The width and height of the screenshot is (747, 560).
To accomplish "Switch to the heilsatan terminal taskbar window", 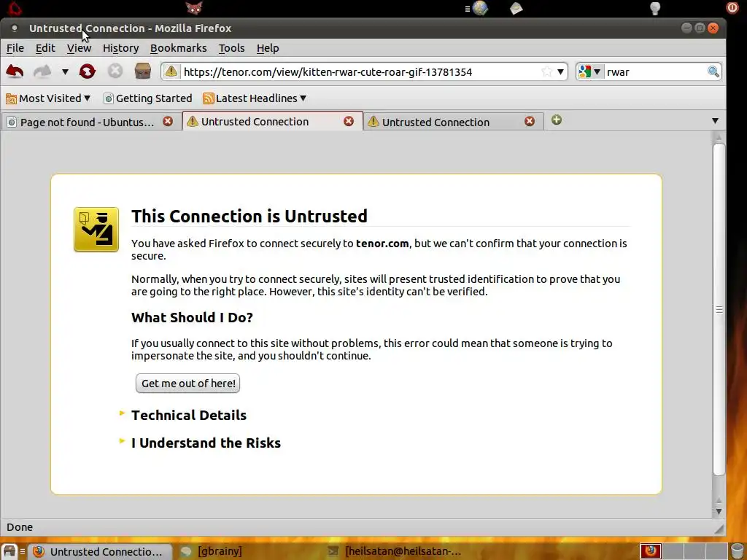I will pos(395,551).
